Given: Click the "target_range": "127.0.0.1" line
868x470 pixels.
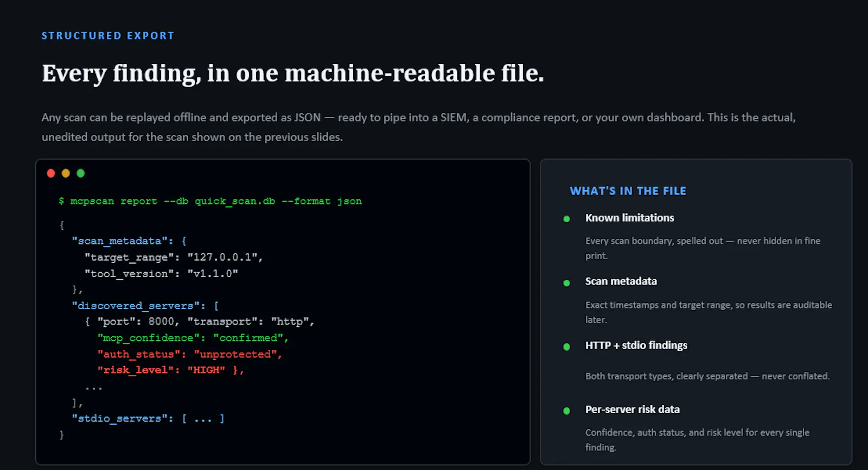Looking at the screenshot, I should [174, 257].
